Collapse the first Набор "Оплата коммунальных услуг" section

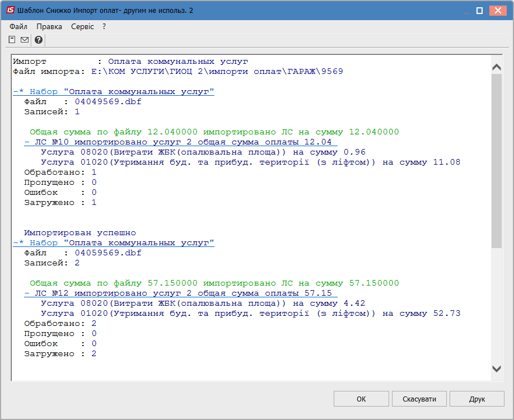click(x=114, y=92)
